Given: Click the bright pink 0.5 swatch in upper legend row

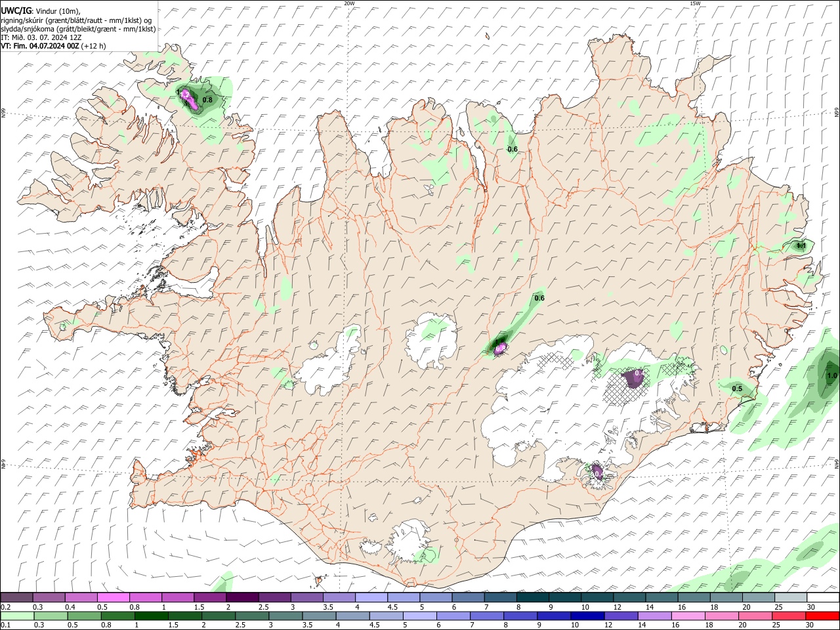Looking at the screenshot, I should (x=113, y=597).
